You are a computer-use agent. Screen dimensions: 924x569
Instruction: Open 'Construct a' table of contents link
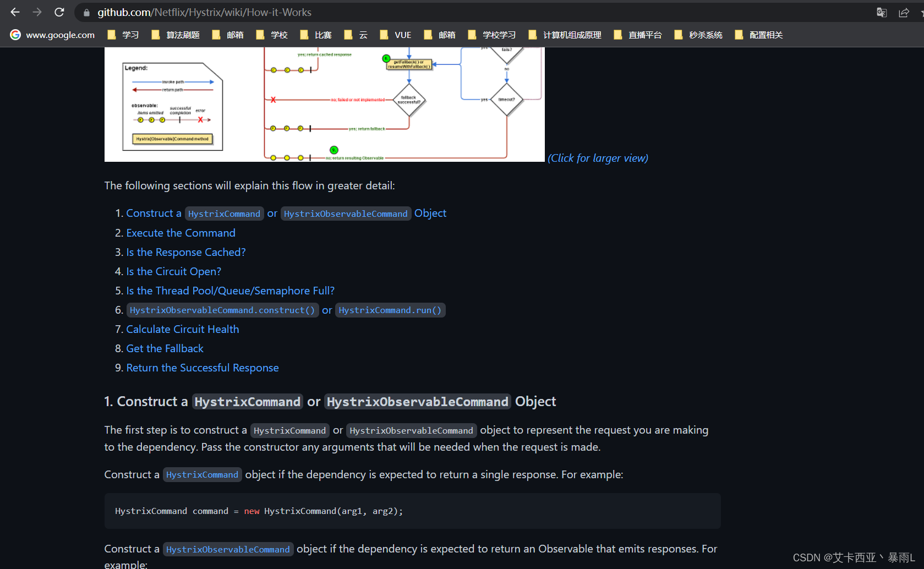click(154, 213)
